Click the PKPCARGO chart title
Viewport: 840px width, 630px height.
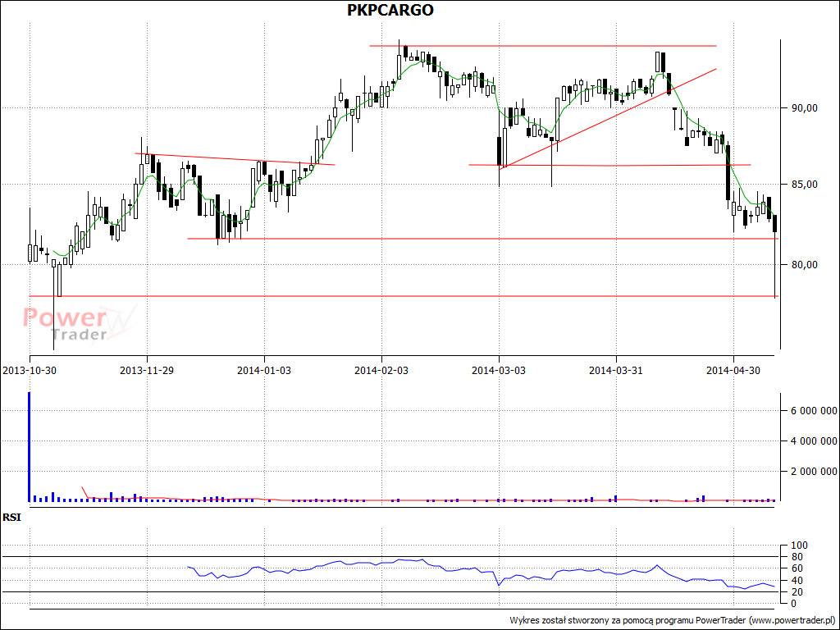click(x=390, y=10)
